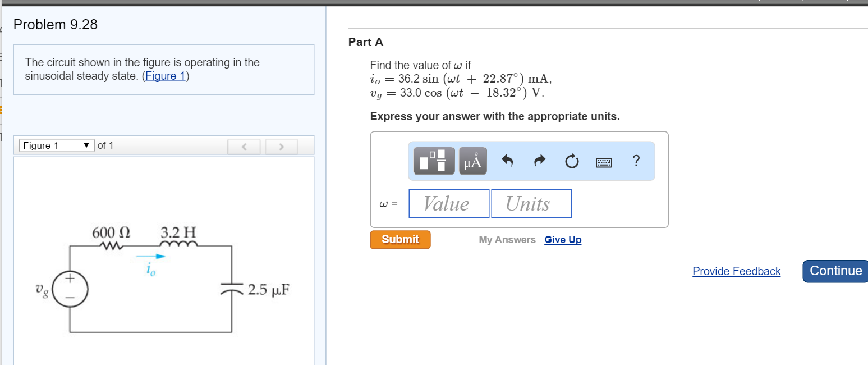868x365 pixels.
Task: Click the redo arrow icon
Action: click(x=539, y=162)
